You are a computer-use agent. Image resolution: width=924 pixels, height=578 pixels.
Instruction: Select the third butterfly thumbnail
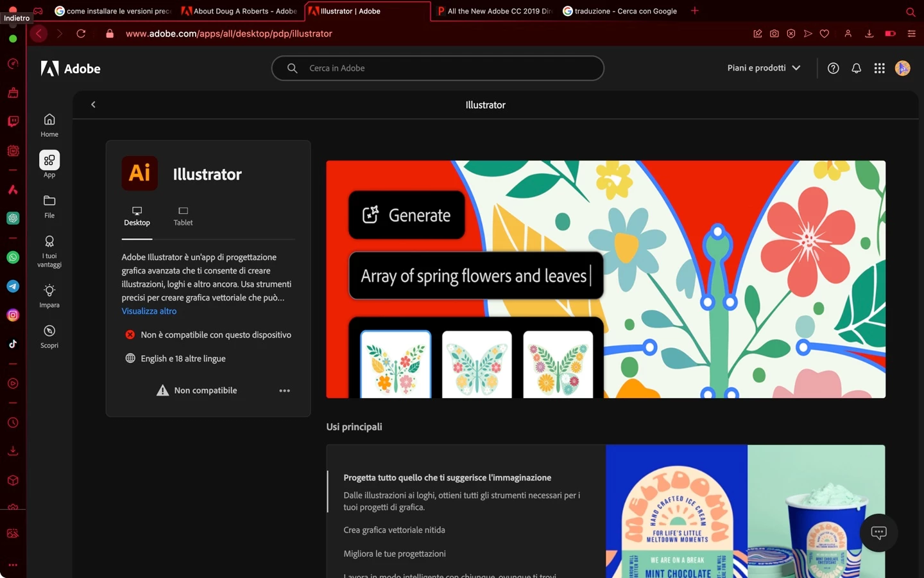558,364
